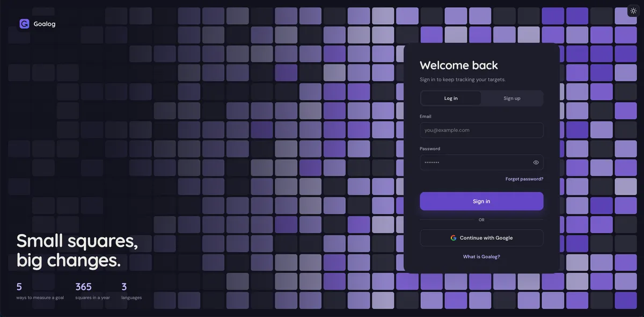
Task: Click the 'Sign in to keep tracking' subtitle
Action: [463, 80]
